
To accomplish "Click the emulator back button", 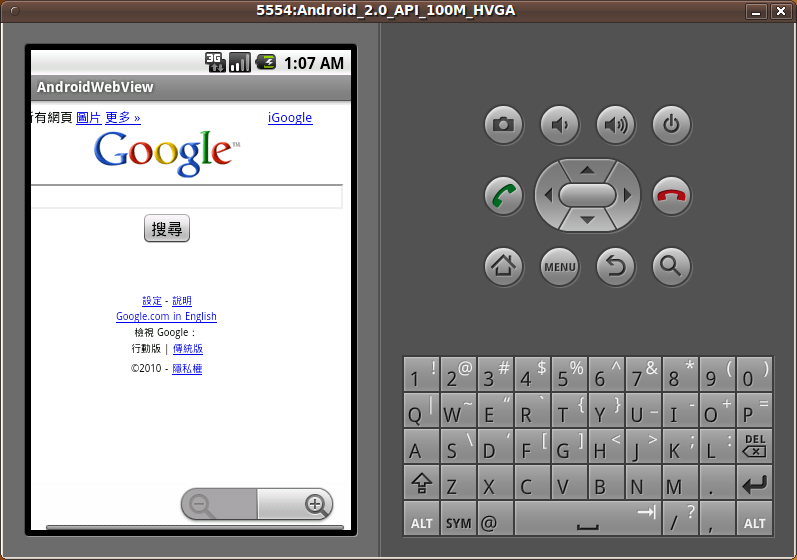I will (x=615, y=266).
